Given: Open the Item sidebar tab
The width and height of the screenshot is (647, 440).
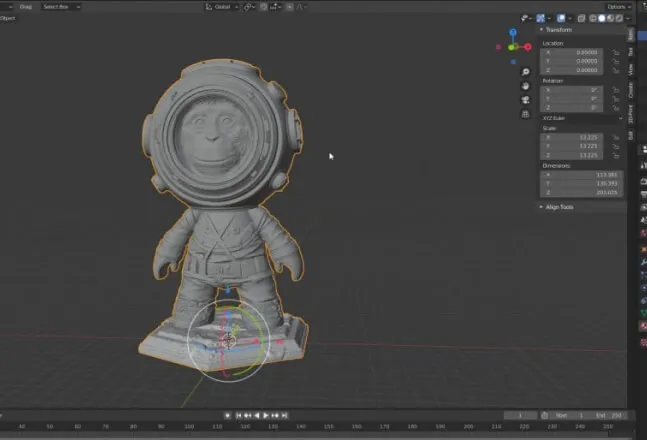Looking at the screenshot, I should (630, 35).
